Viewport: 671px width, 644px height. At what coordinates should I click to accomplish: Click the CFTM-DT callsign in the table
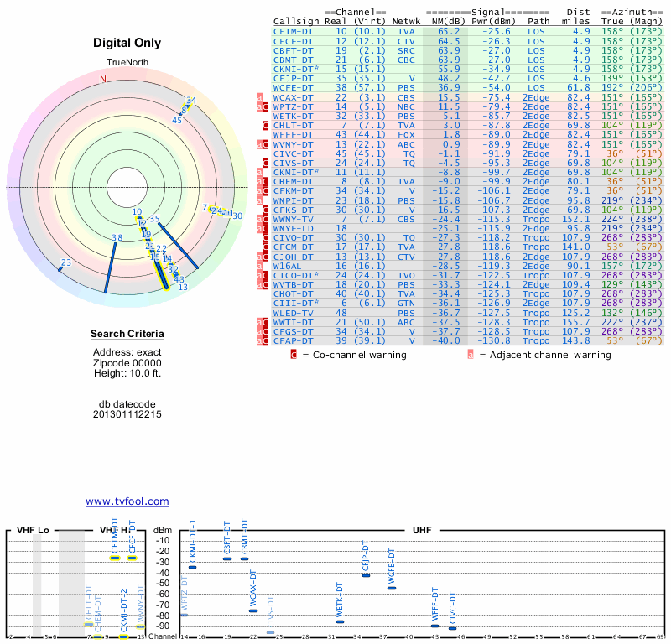293,32
